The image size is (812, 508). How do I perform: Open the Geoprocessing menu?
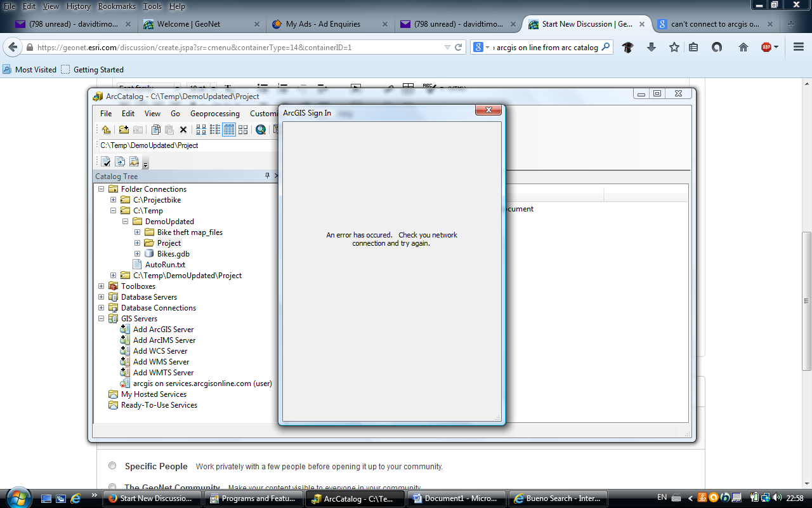click(215, 114)
